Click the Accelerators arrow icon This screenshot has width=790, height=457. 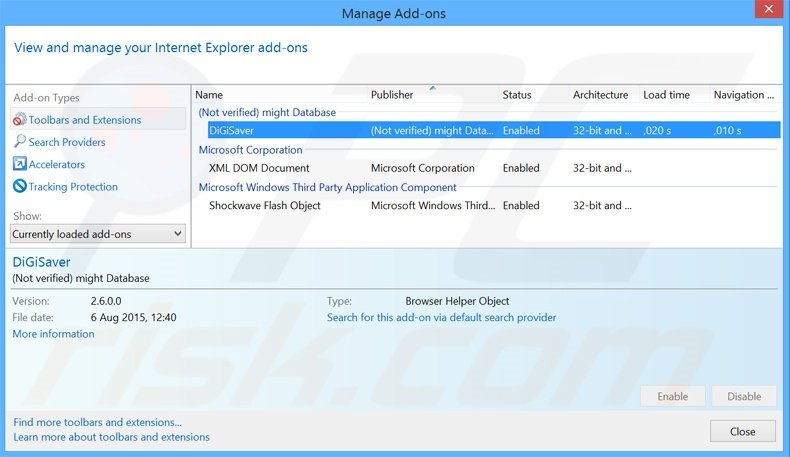(x=20, y=164)
